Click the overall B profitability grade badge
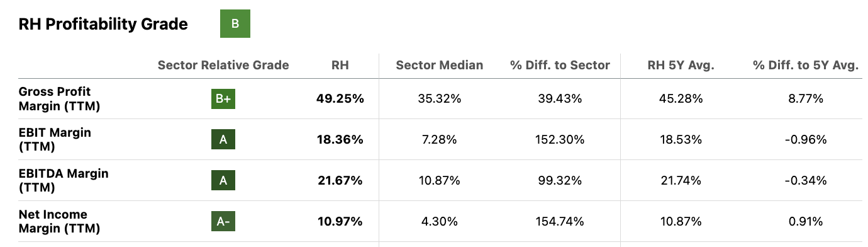 235,24
